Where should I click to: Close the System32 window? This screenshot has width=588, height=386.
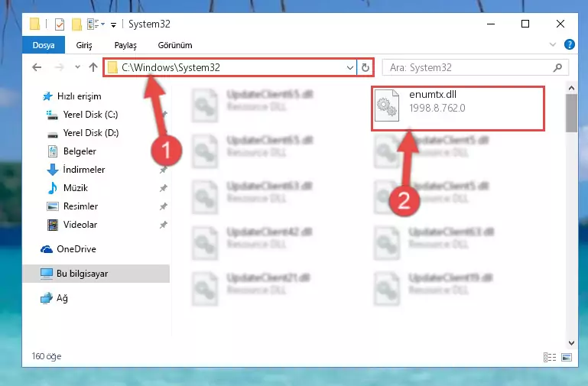click(x=560, y=24)
